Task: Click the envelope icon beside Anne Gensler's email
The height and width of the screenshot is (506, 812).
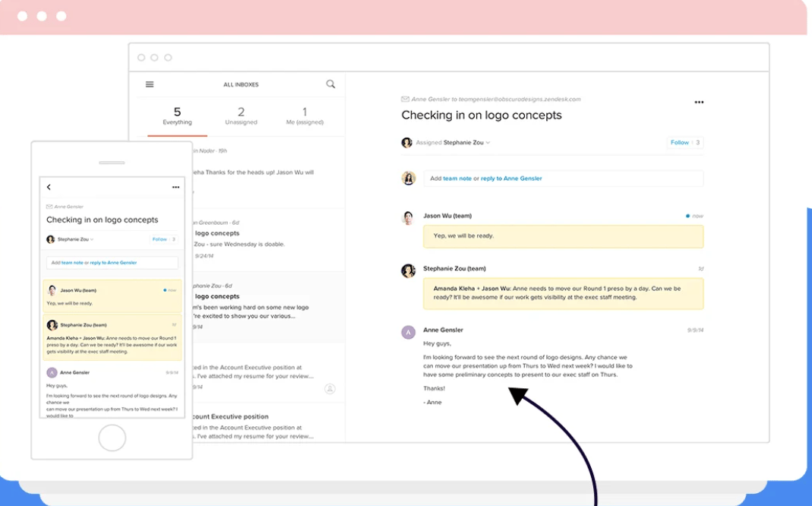Action: click(x=405, y=98)
